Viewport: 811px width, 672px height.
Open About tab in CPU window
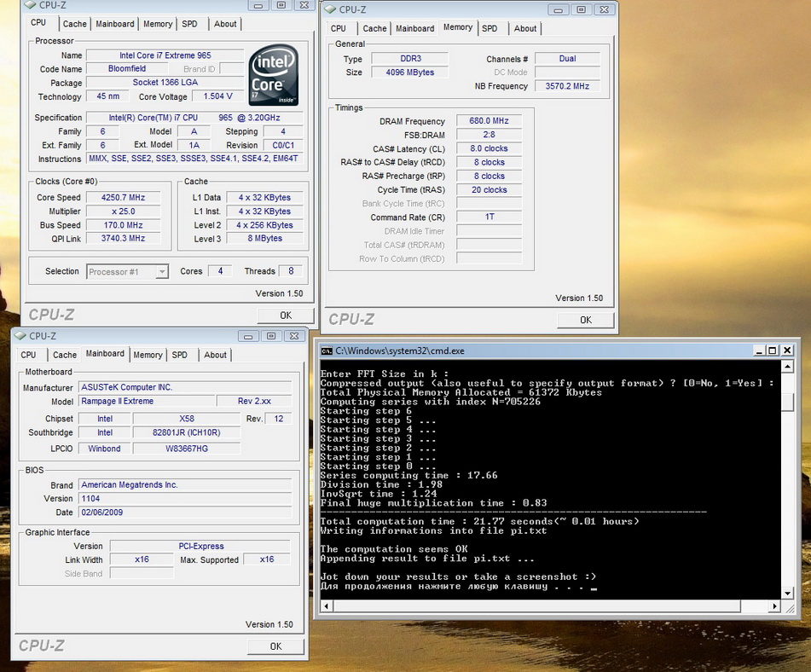pyautogui.click(x=225, y=24)
